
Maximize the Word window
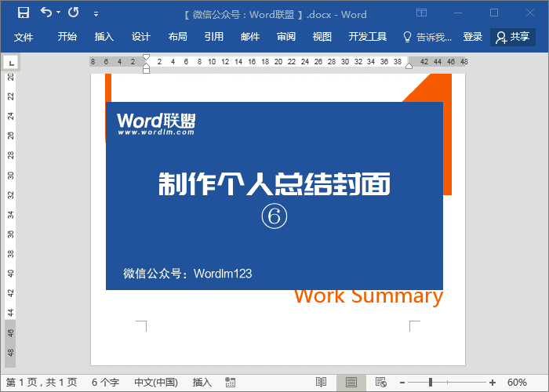(494, 13)
